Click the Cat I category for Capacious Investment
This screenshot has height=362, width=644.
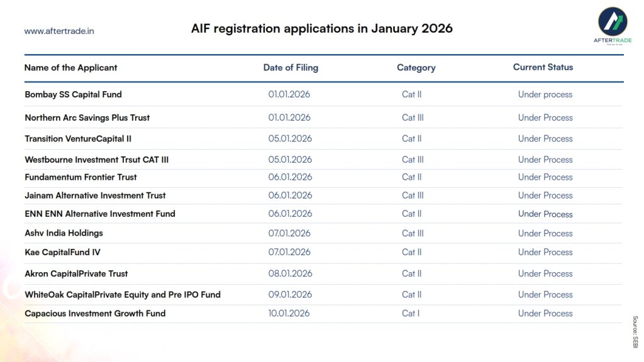point(410,313)
